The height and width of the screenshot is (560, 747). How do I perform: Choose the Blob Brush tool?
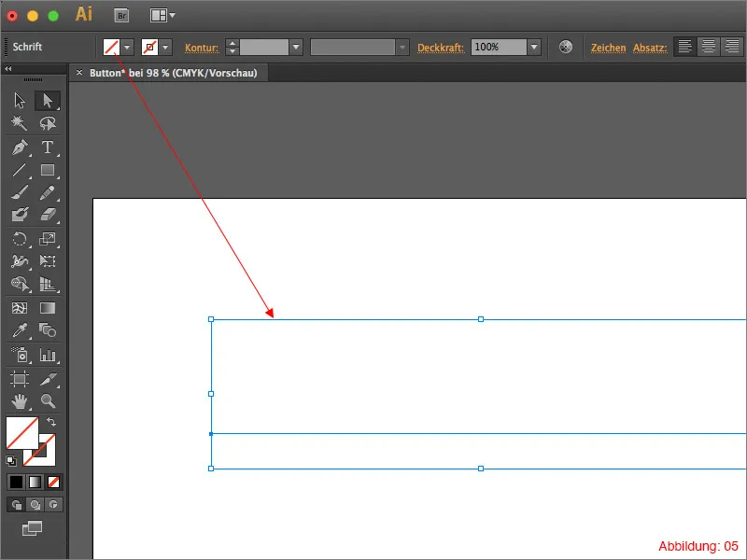(20, 215)
